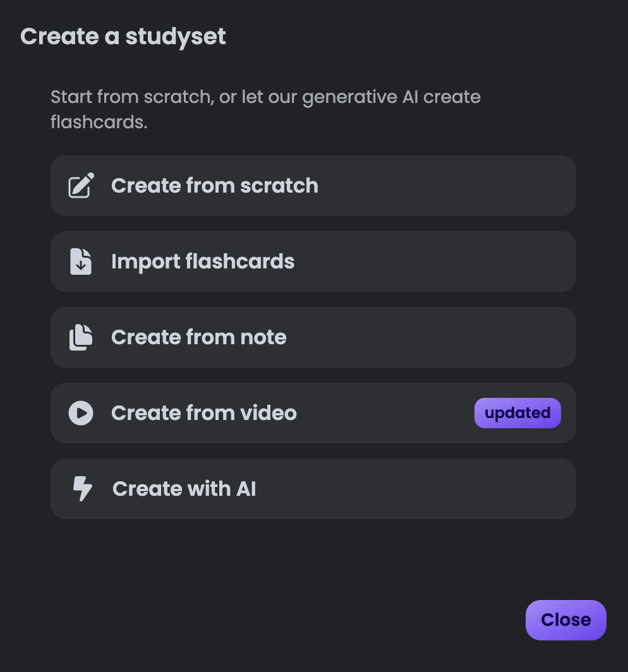Screen dimensions: 628x672
Task: Click the stacked notes document icon
Action: pos(81,337)
